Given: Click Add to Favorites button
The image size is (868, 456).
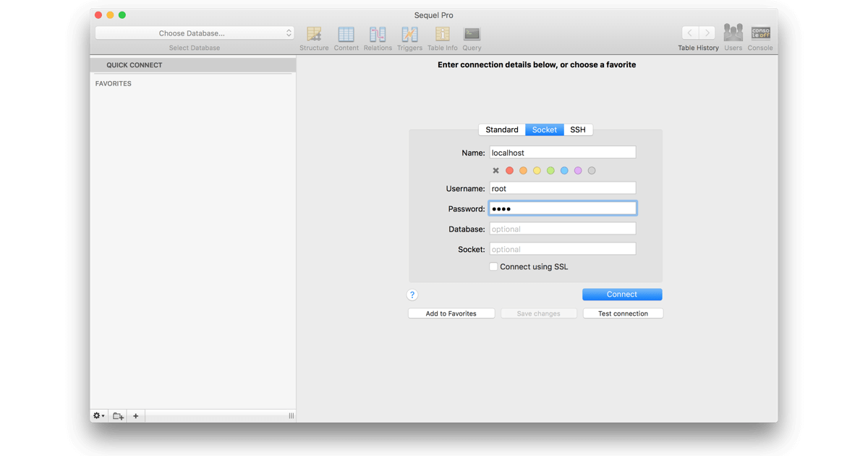Looking at the screenshot, I should click(x=451, y=313).
